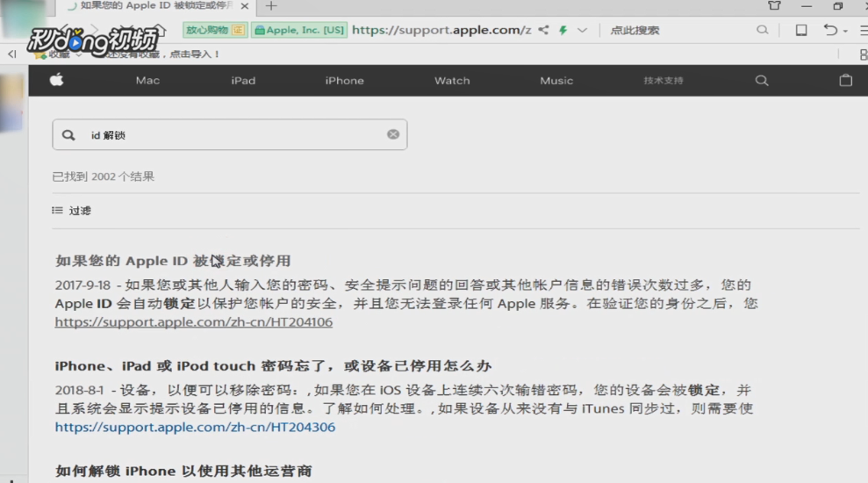Open the shopping bag icon

(845, 80)
